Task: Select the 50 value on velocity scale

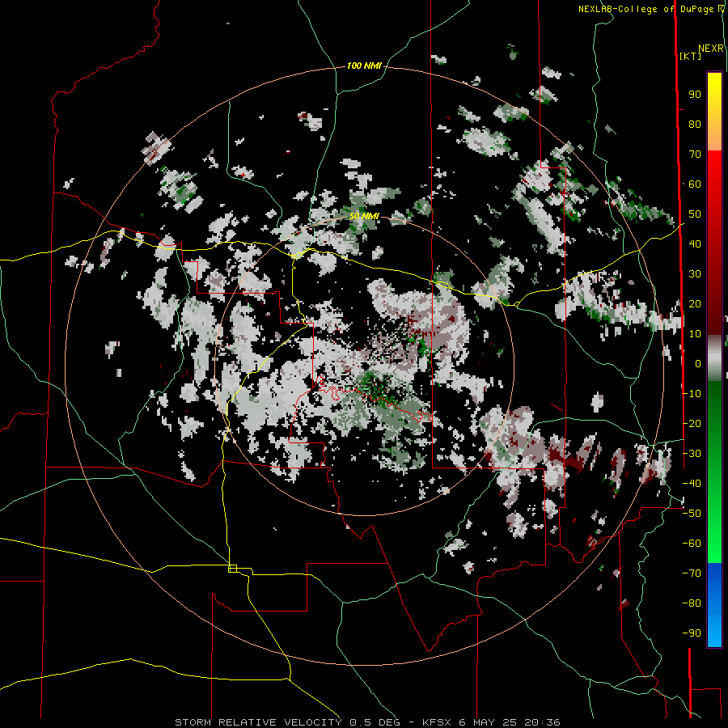Action: tap(695, 214)
